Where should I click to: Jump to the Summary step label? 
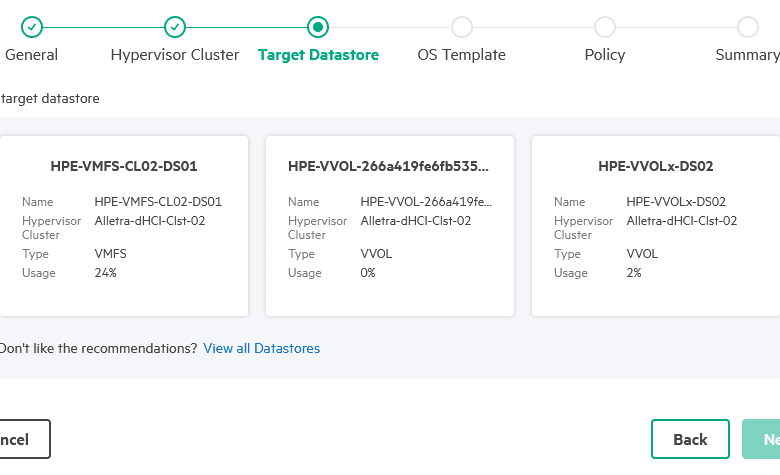[x=747, y=55]
